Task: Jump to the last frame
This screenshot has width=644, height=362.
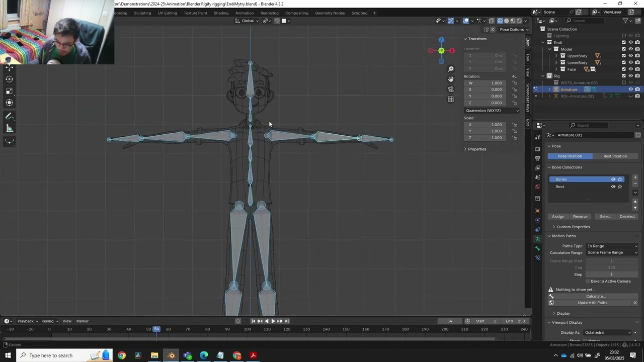Action: coord(287,321)
